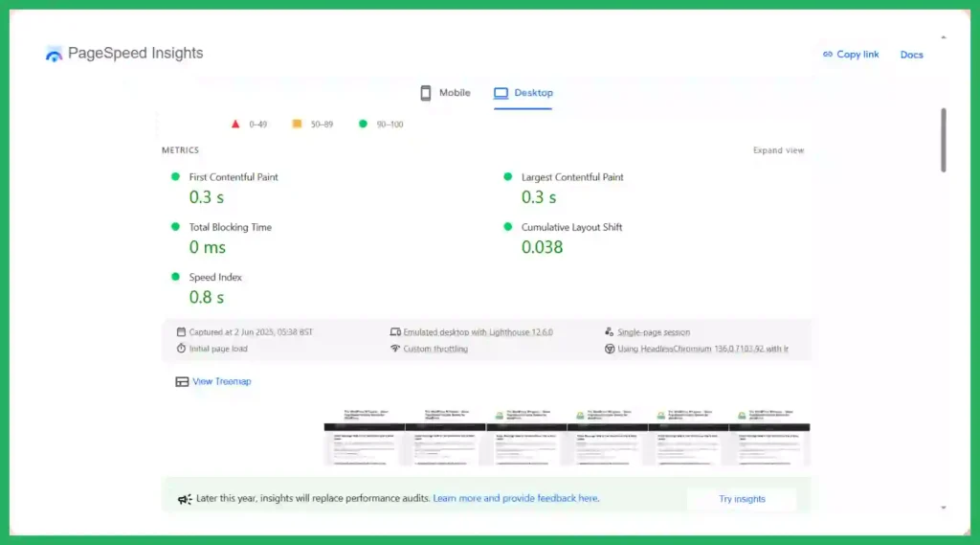This screenshot has height=545, width=980.
Task: Click the green circle 90–100 legend icon
Action: click(x=363, y=124)
